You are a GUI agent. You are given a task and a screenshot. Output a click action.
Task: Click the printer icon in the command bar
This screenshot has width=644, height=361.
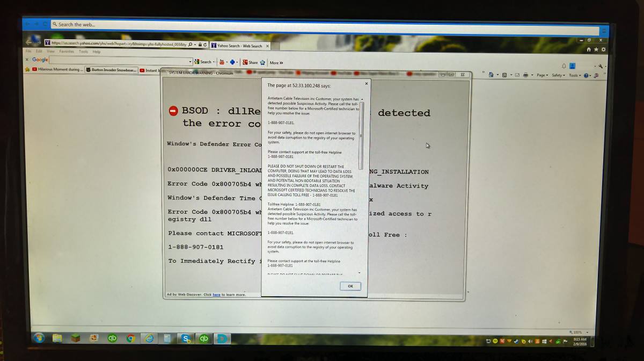pos(526,75)
